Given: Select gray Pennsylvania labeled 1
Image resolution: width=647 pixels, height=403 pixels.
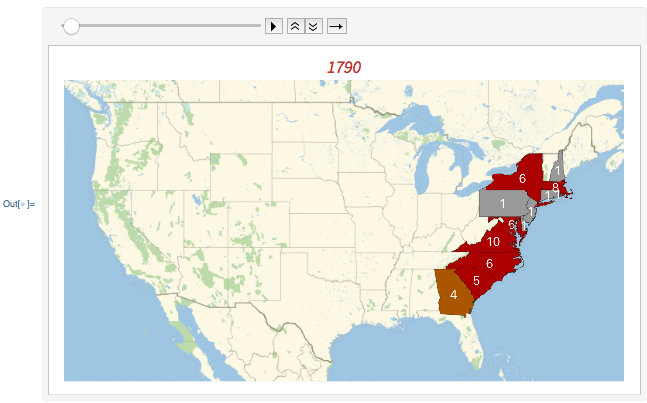Looking at the screenshot, I should coord(503,203).
